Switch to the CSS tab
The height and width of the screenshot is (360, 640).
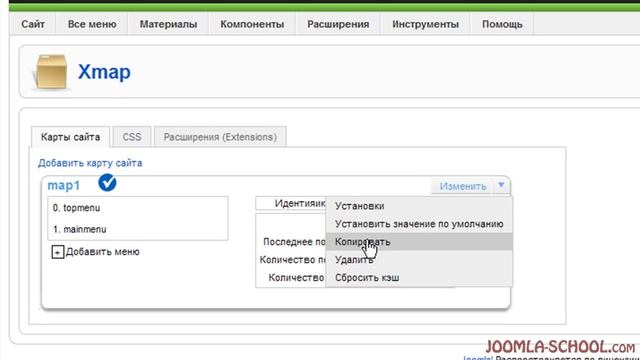pos(132,137)
